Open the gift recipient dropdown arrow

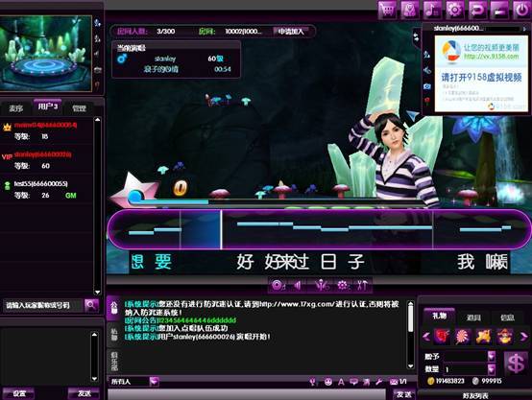492,356
